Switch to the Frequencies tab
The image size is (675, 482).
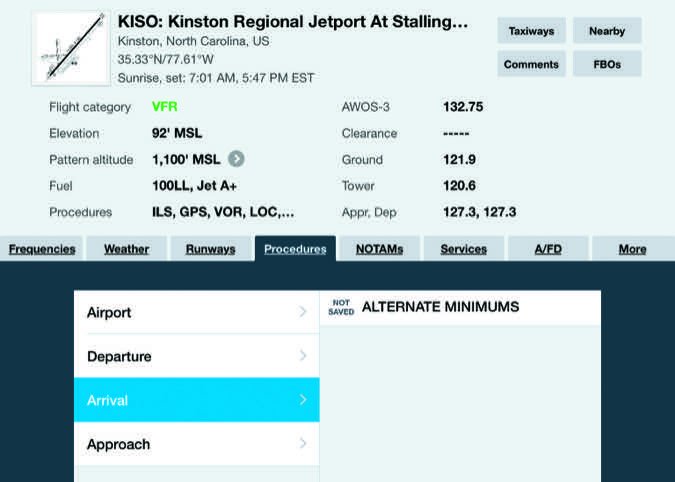(x=42, y=249)
